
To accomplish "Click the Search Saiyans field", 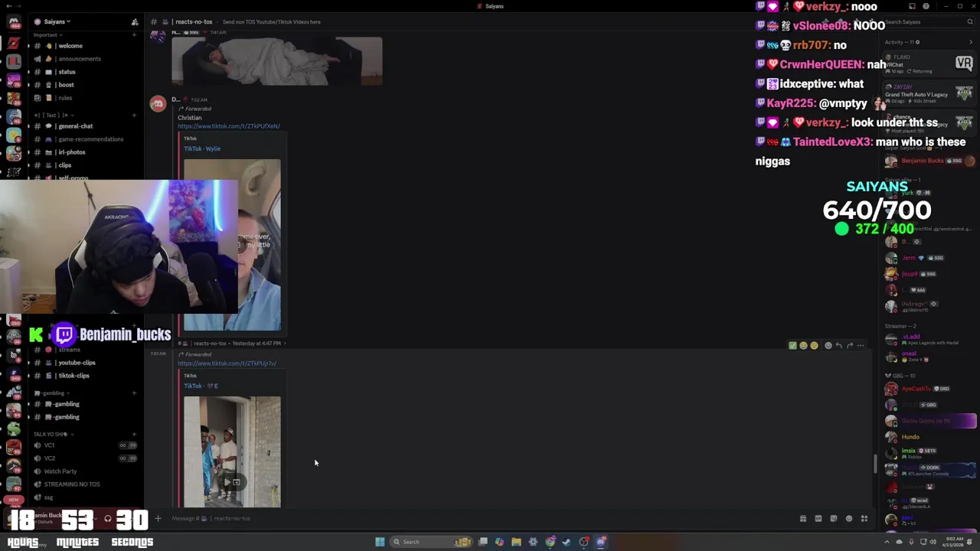I will pos(927,22).
